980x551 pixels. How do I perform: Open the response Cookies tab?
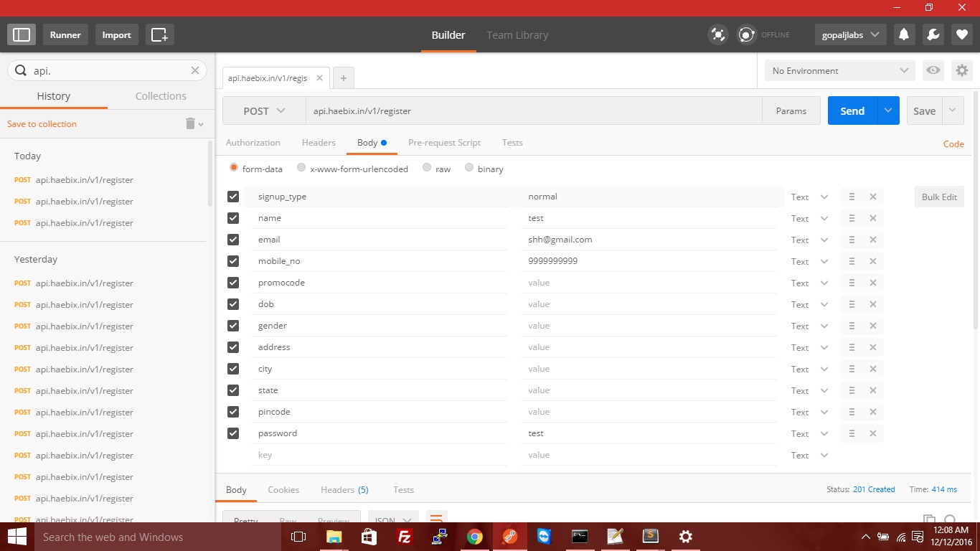(x=283, y=490)
